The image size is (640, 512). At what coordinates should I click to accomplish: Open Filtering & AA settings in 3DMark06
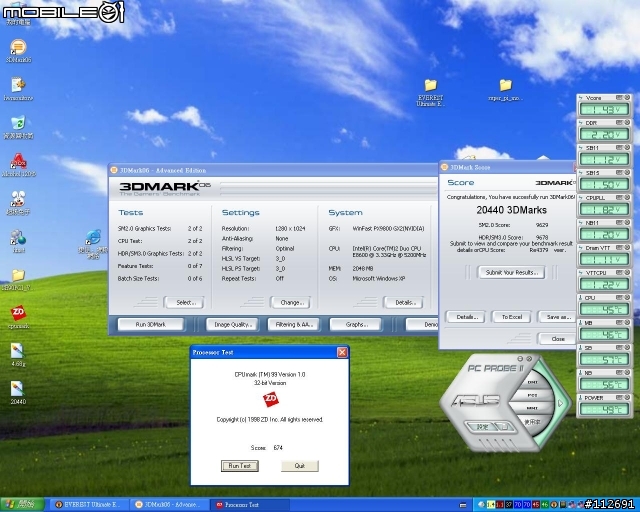[294, 325]
